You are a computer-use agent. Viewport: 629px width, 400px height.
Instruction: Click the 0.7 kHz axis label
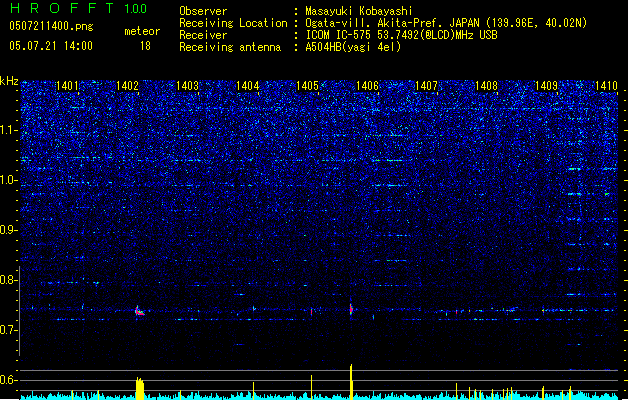coord(9,330)
